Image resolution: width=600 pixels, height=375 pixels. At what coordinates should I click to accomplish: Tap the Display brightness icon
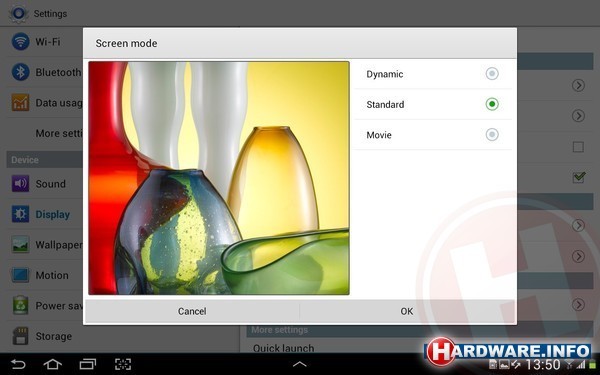20,214
